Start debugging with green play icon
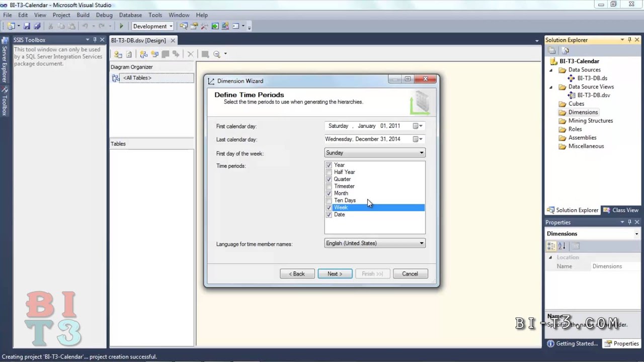Viewport: 644px width, 362px height. (121, 26)
